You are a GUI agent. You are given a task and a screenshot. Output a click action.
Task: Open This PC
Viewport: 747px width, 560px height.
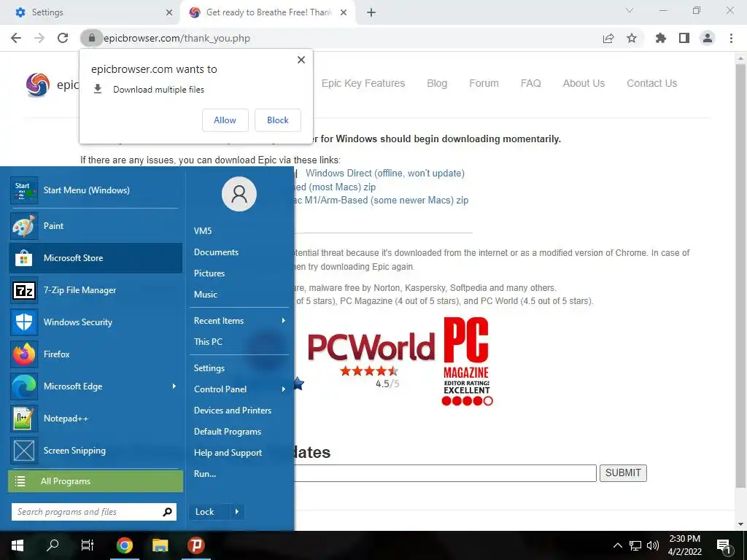pos(208,342)
